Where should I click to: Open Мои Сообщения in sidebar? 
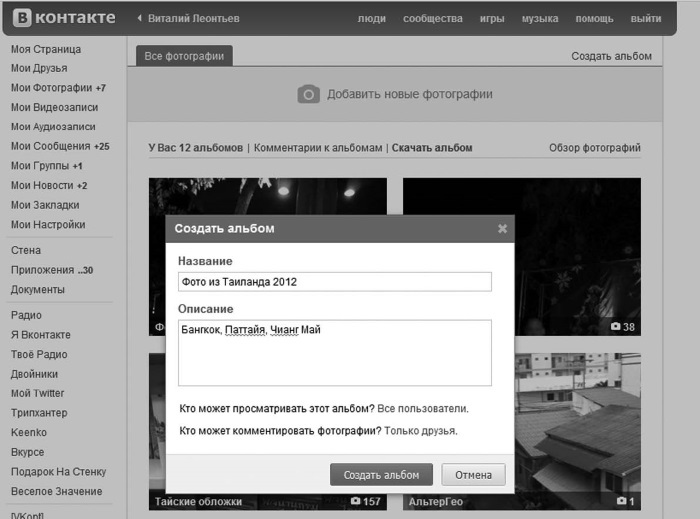50,146
